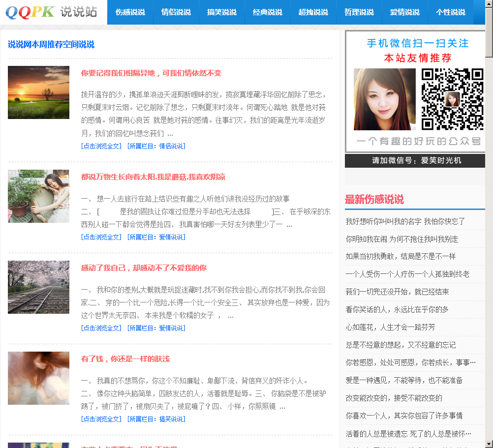Open sidebar link 活着的人总是被遗忘
The width and height of the screenshot is (493, 448).
[x=408, y=434]
